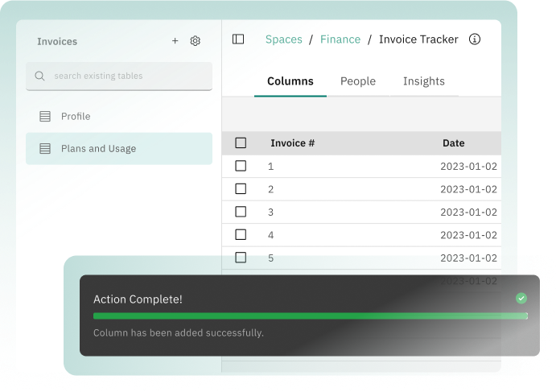Toggle the select-all checkbox in header
The height and width of the screenshot is (392, 556).
241,143
